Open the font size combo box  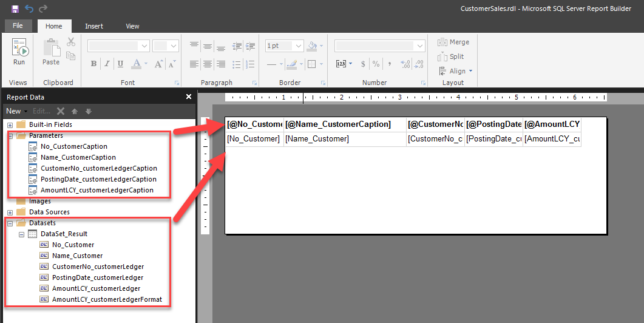[165, 46]
